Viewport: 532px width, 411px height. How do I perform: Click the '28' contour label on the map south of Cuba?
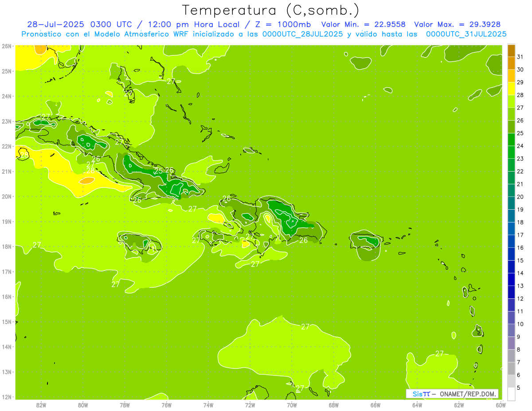[90, 170]
